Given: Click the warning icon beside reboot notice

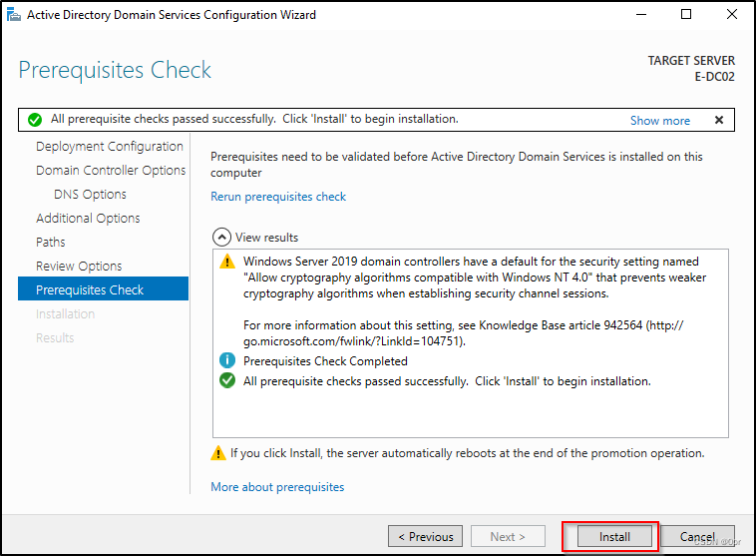Looking at the screenshot, I should tap(218, 453).
